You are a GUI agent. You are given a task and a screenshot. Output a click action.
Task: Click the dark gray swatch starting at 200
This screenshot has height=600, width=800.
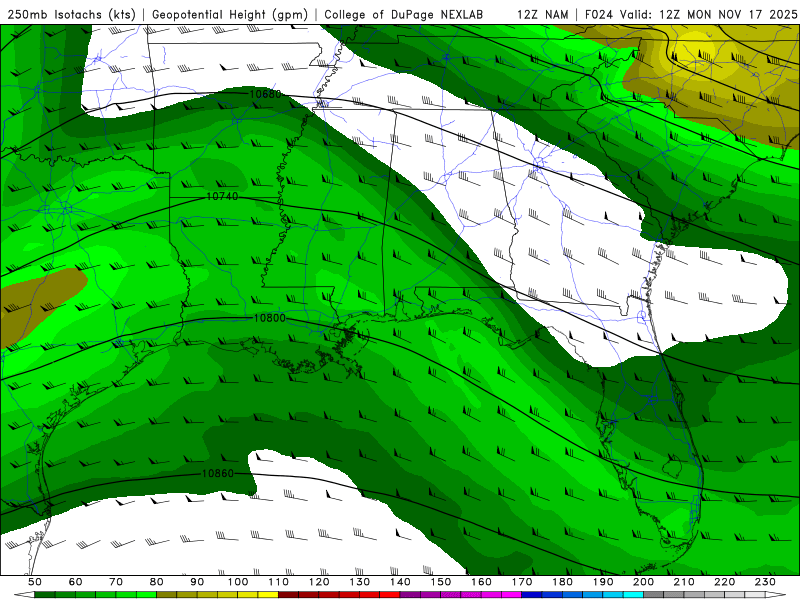654,595
